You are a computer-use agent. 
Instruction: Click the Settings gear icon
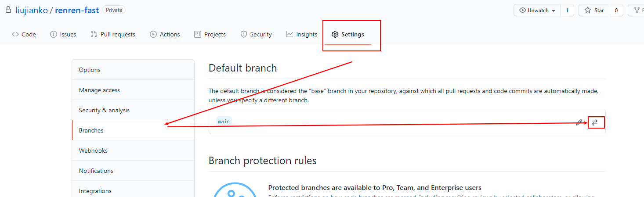[x=335, y=34]
